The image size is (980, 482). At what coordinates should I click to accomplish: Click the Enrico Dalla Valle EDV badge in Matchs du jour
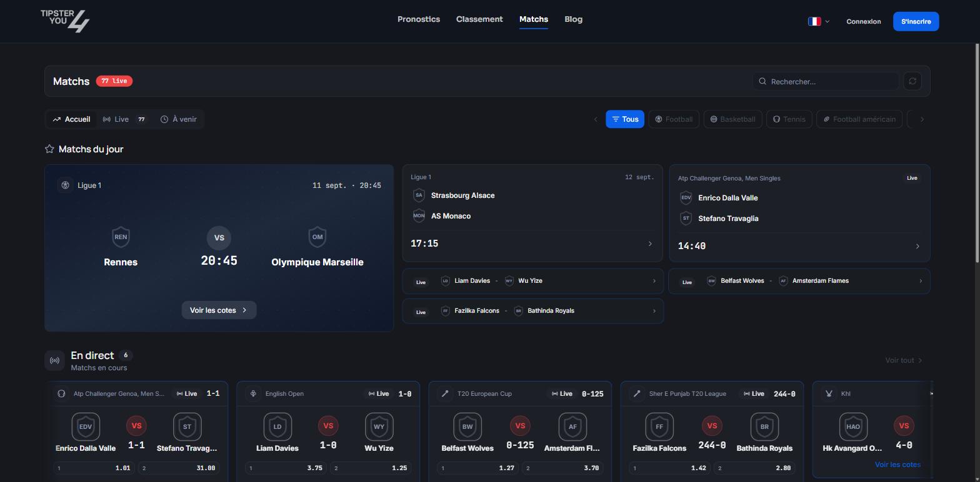tap(686, 198)
